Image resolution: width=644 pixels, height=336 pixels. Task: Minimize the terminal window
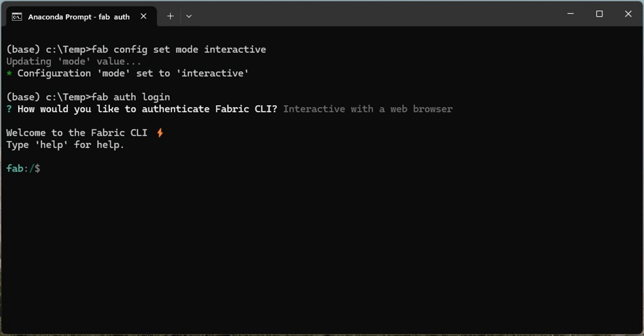pyautogui.click(x=570, y=14)
